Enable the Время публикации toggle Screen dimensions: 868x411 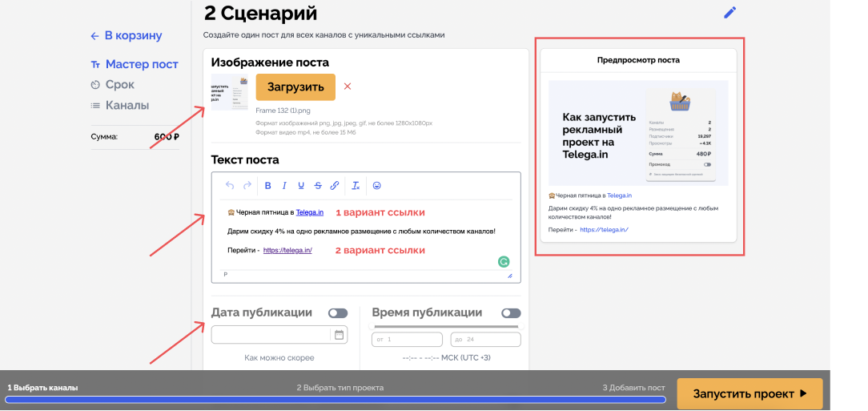coord(511,313)
